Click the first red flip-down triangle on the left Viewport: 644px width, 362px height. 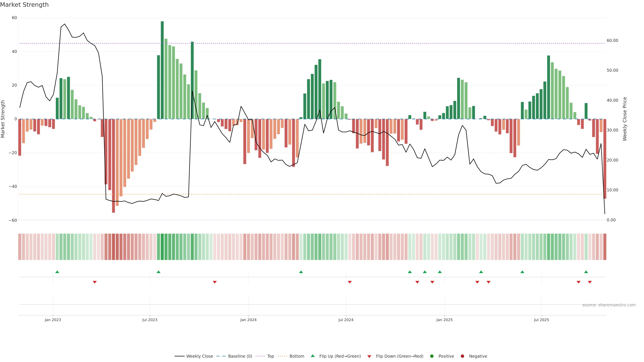pos(95,282)
